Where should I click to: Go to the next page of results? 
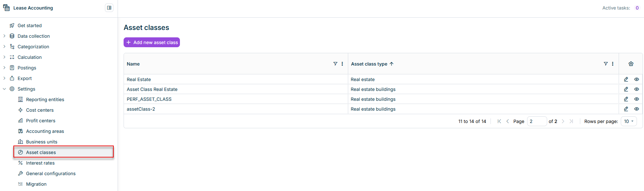(563, 121)
